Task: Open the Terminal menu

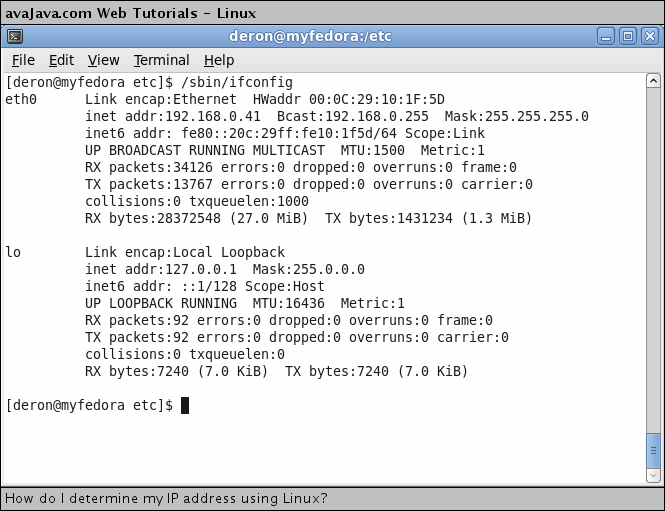Action: (x=162, y=60)
